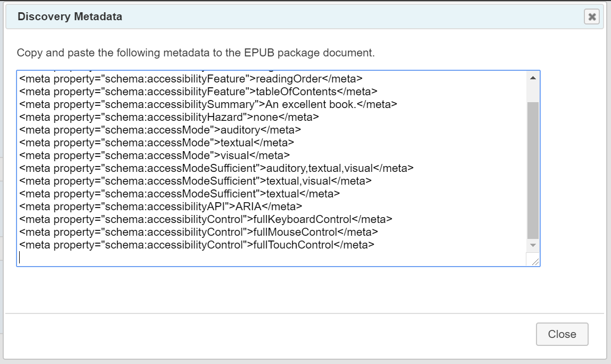Click the line with readingOrder feature
This screenshot has height=364, width=611.
point(191,79)
